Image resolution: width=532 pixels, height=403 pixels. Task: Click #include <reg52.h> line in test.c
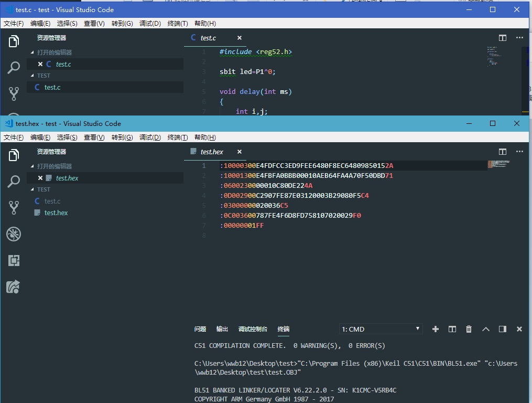[x=255, y=51]
